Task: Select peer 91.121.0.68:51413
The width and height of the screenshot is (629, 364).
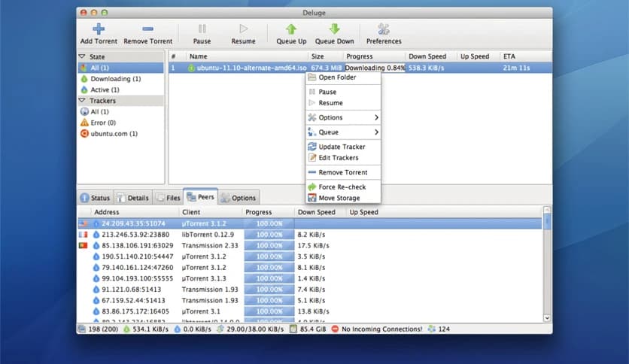Action: [310, 290]
